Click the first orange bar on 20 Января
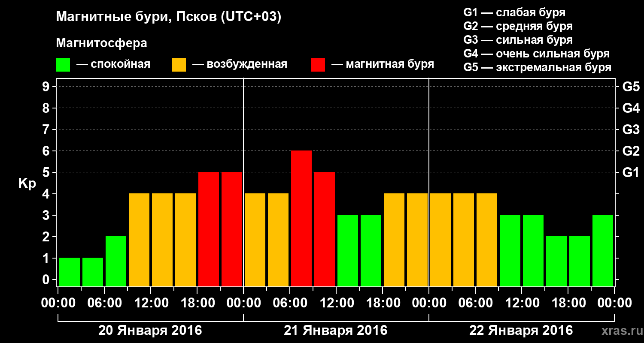 [x=139, y=240]
